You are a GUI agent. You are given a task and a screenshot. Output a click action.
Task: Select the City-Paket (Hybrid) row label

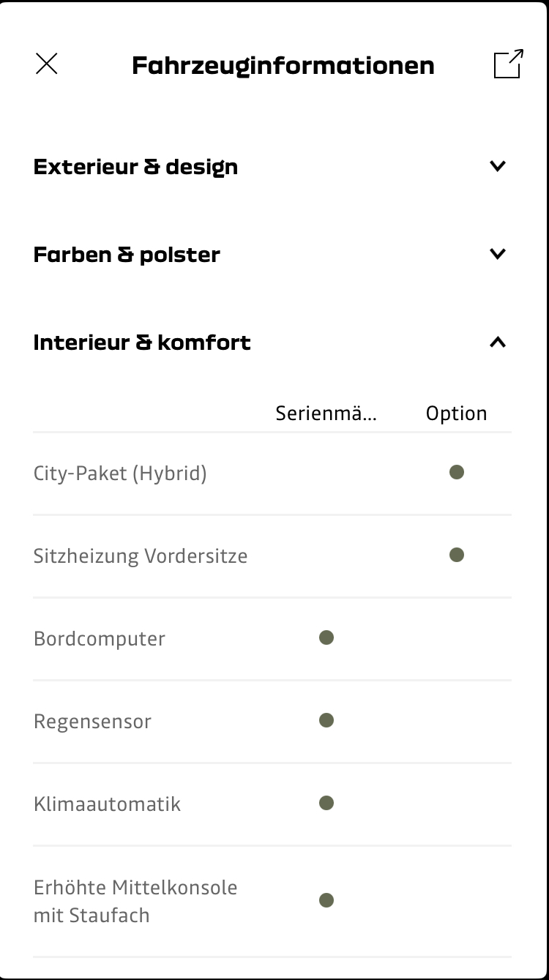pyautogui.click(x=120, y=474)
